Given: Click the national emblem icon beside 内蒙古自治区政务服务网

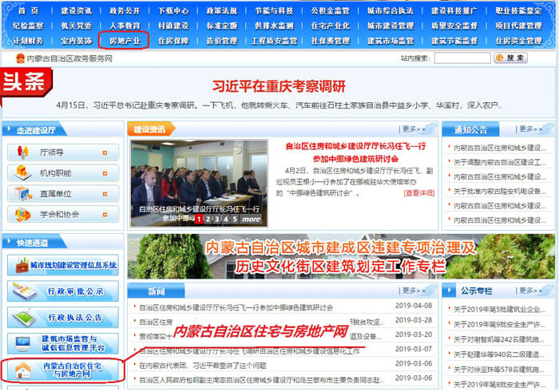Looking at the screenshot, I should coord(20,58).
